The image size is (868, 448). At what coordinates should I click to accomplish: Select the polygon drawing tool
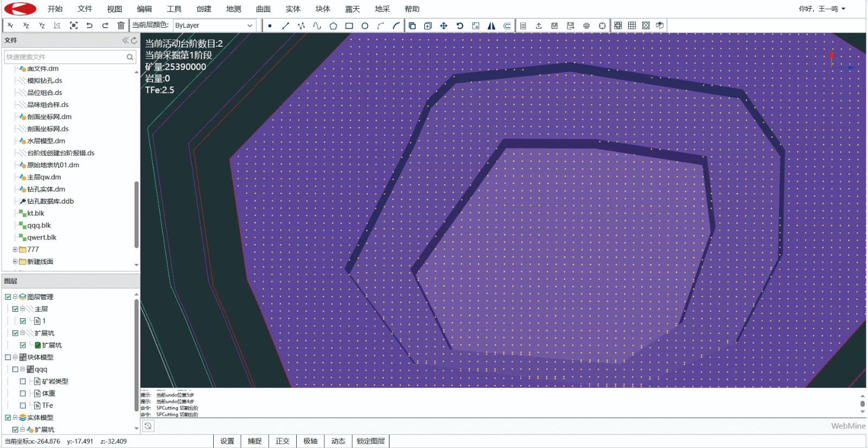click(x=333, y=26)
